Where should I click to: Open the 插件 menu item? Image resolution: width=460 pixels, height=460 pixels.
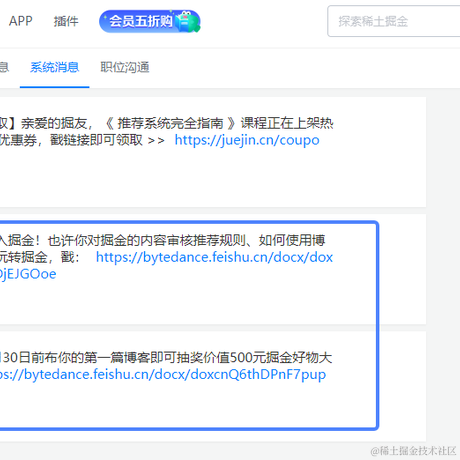click(x=66, y=21)
